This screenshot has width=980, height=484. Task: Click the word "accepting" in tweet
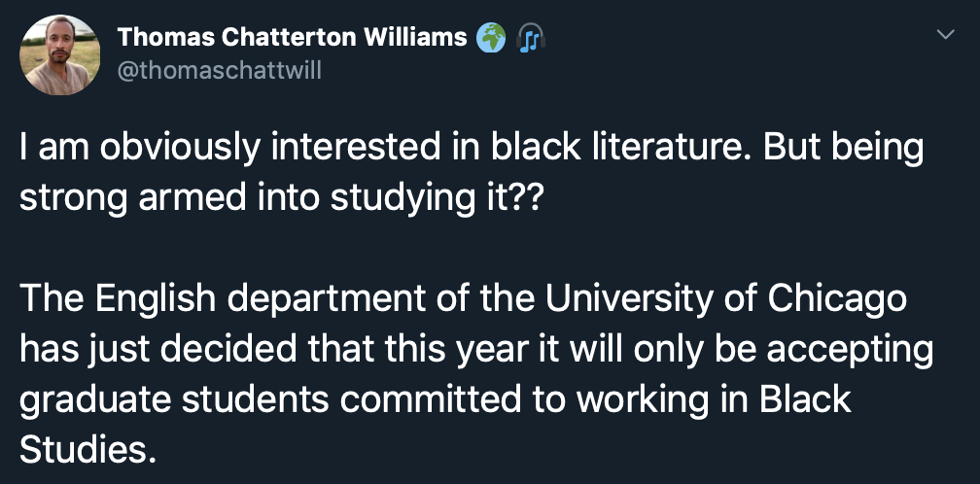[850, 351]
